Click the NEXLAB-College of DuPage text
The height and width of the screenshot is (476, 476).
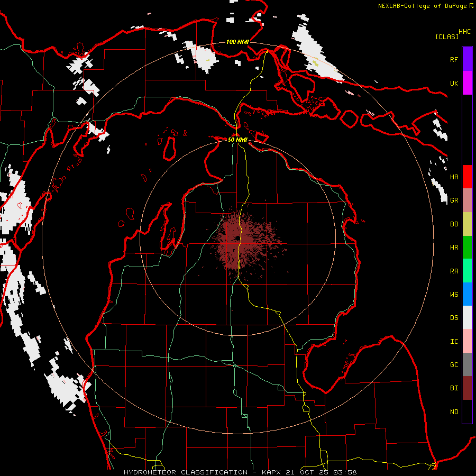click(422, 6)
